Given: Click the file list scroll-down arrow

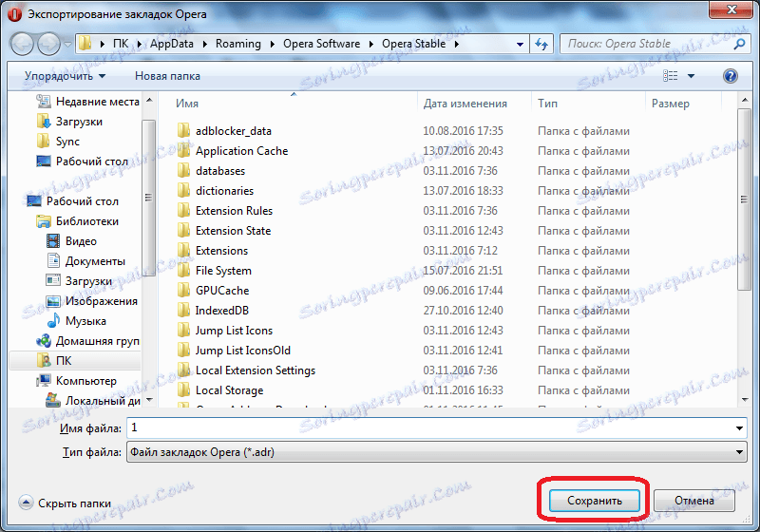Looking at the screenshot, I should tap(744, 400).
